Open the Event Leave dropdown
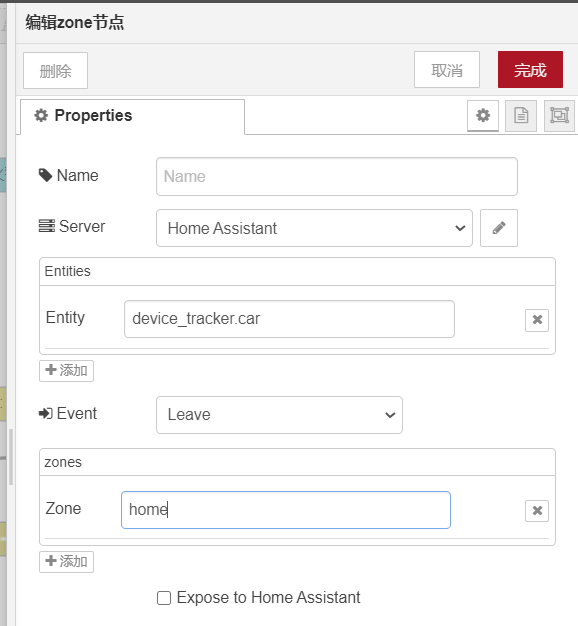 tap(279, 415)
